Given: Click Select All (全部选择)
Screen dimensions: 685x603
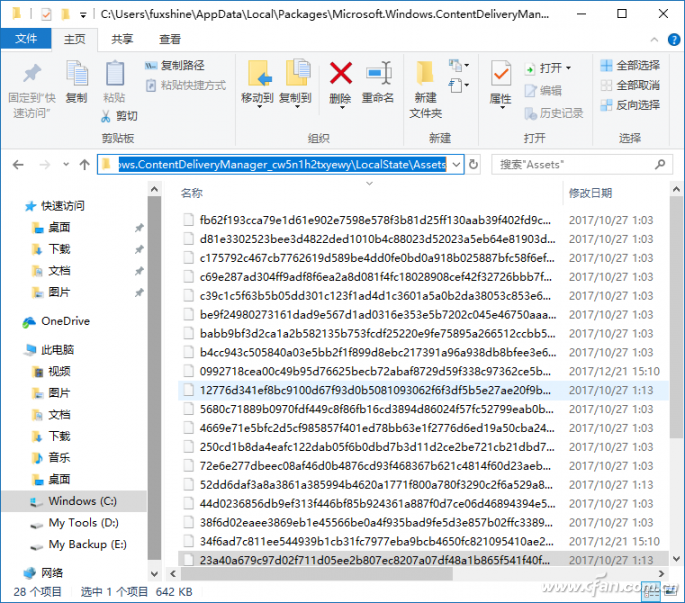Looking at the screenshot, I should point(630,66).
